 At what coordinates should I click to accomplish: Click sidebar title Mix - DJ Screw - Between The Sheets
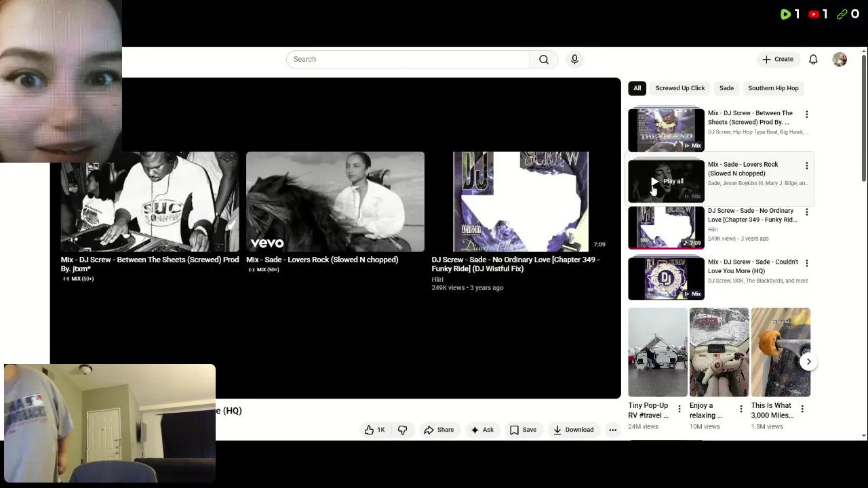point(750,118)
